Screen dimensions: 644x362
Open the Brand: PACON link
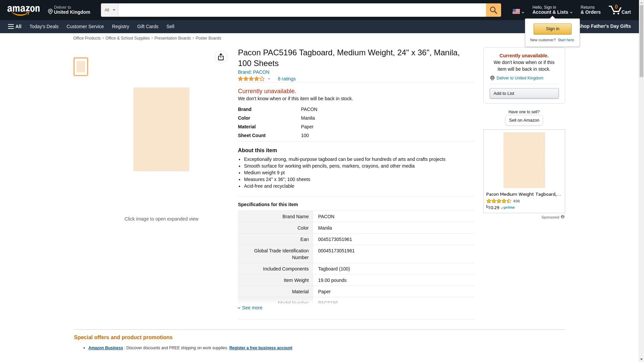pyautogui.click(x=254, y=72)
